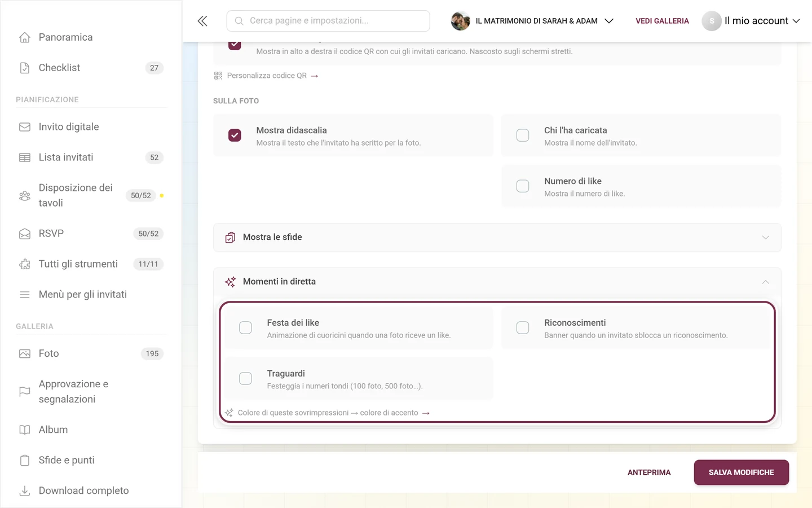Go to the RSVP sidebar item
Image resolution: width=812 pixels, height=508 pixels.
tap(90, 234)
